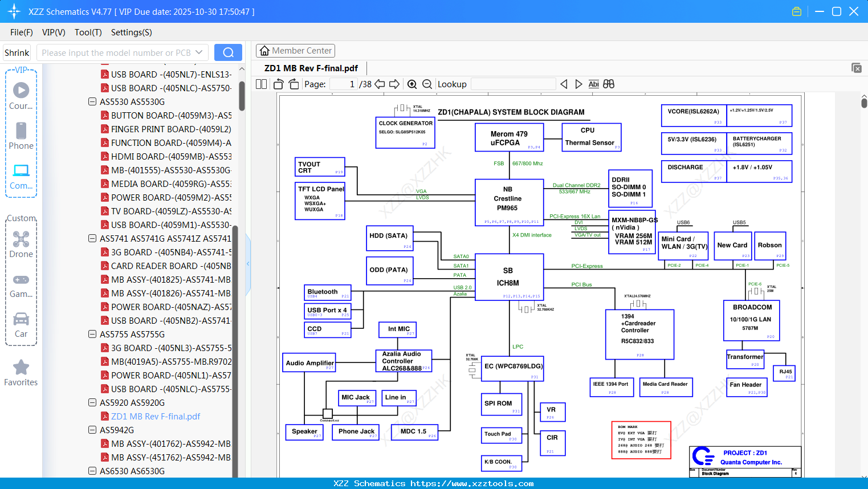868x489 pixels.
Task: Find the next lookup result
Action: click(578, 84)
